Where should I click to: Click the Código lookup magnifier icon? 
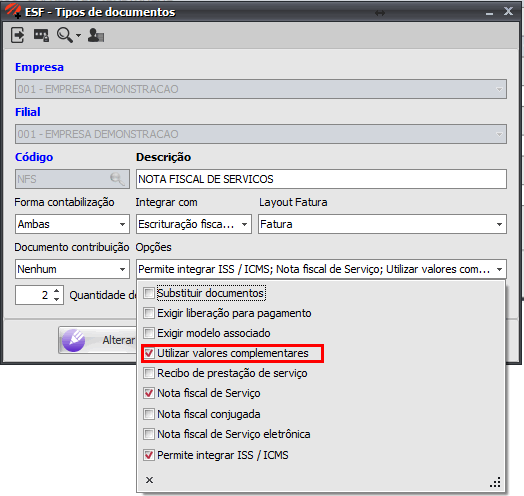117,179
